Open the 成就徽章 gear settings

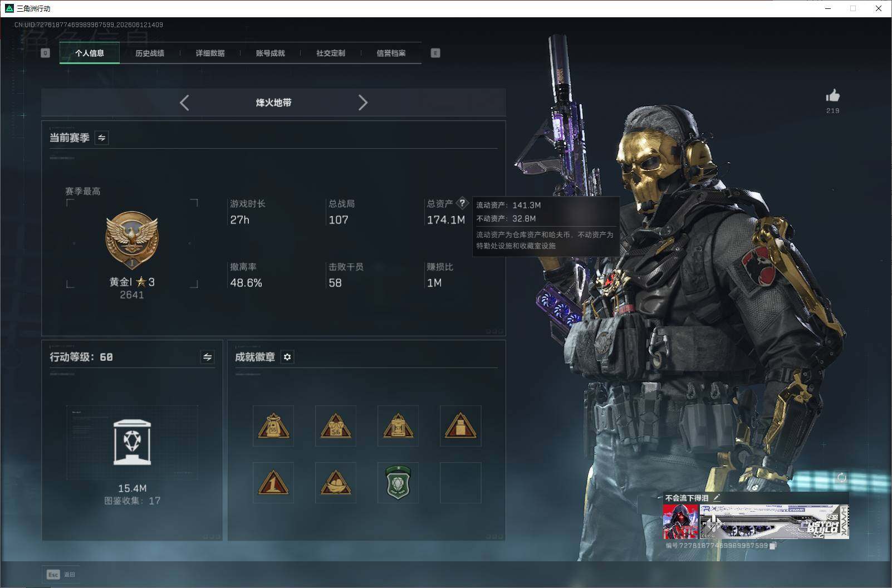(x=287, y=357)
